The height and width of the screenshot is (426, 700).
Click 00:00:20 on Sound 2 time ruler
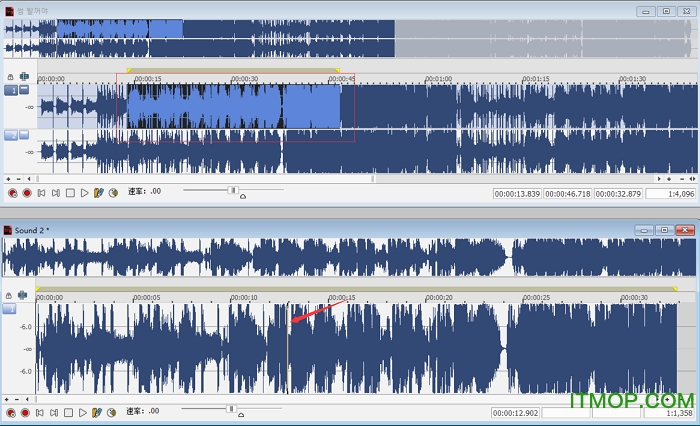(438, 297)
